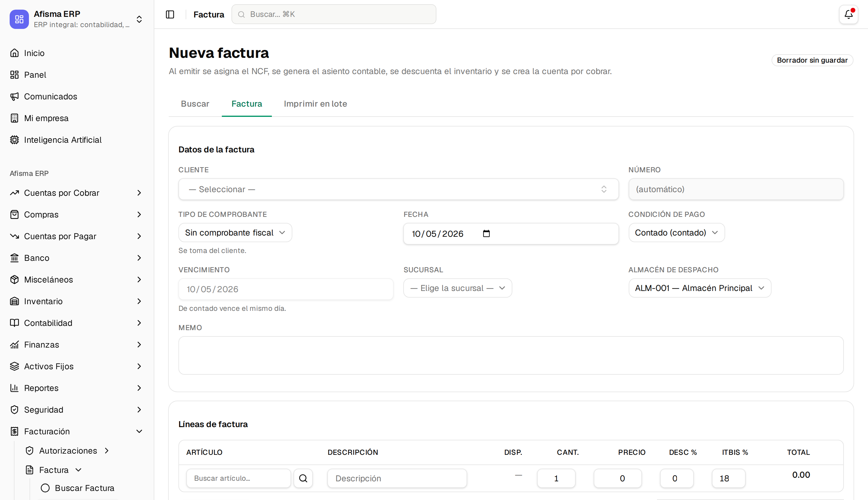
Task: Open the calendar picker in Fecha
Action: (x=486, y=233)
